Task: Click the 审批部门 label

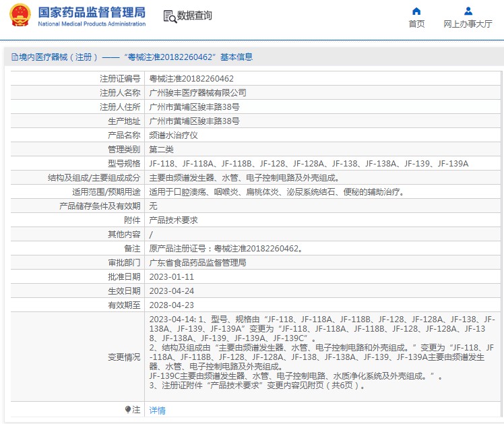Action: (x=124, y=263)
